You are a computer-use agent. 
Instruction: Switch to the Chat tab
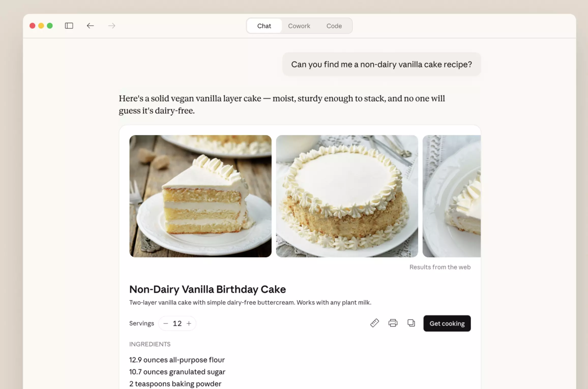pos(264,26)
